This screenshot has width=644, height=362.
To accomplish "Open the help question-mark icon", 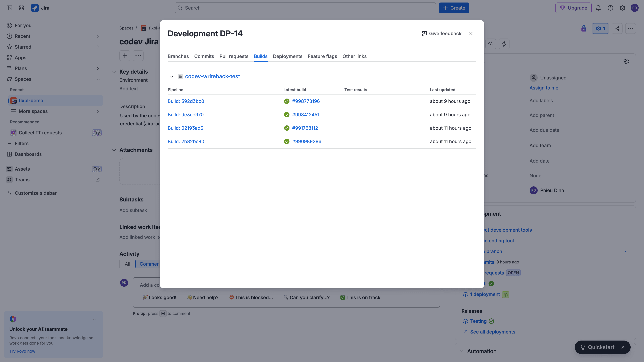I will (x=610, y=8).
